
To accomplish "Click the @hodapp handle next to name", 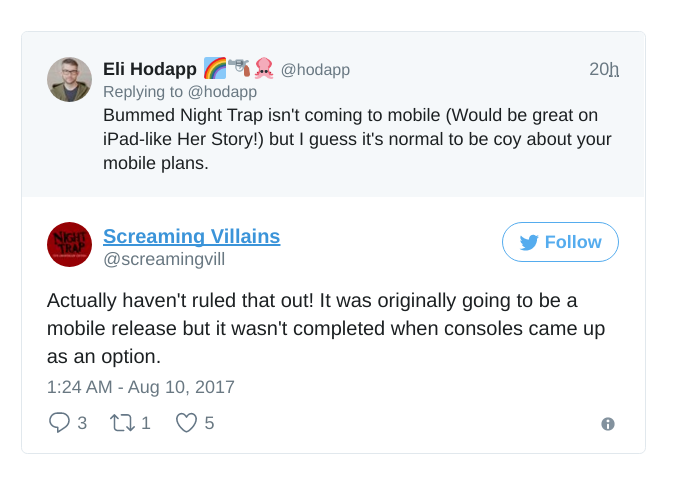I will tap(315, 69).
